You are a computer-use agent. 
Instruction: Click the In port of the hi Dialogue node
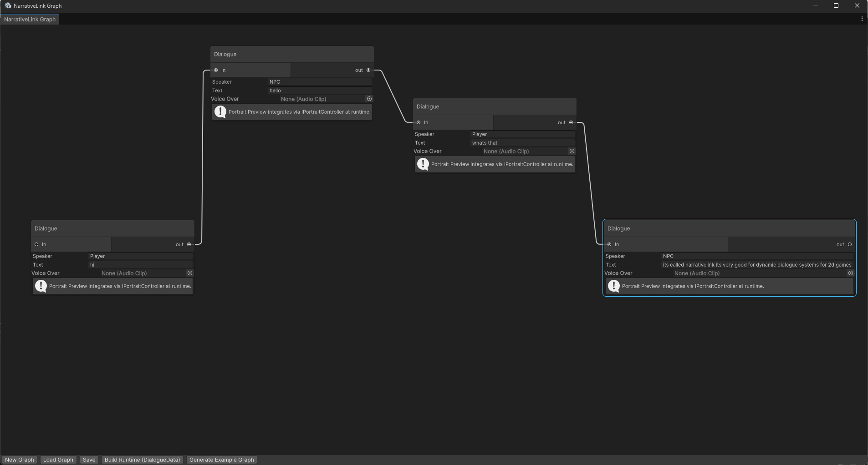(36, 244)
